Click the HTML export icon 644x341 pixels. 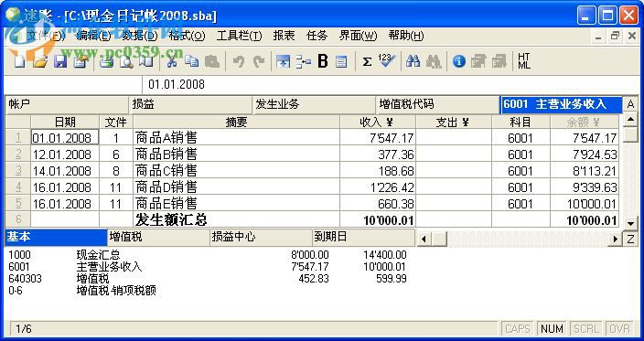(x=524, y=61)
